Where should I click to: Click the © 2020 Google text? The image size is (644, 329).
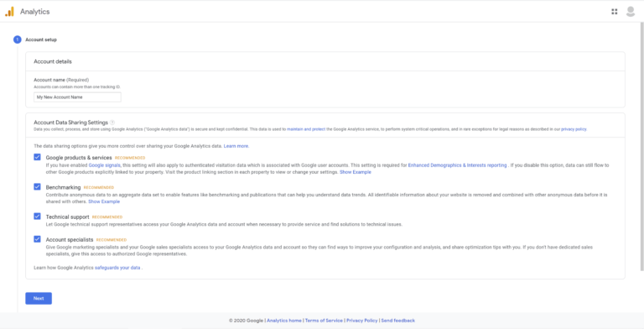coord(247,321)
